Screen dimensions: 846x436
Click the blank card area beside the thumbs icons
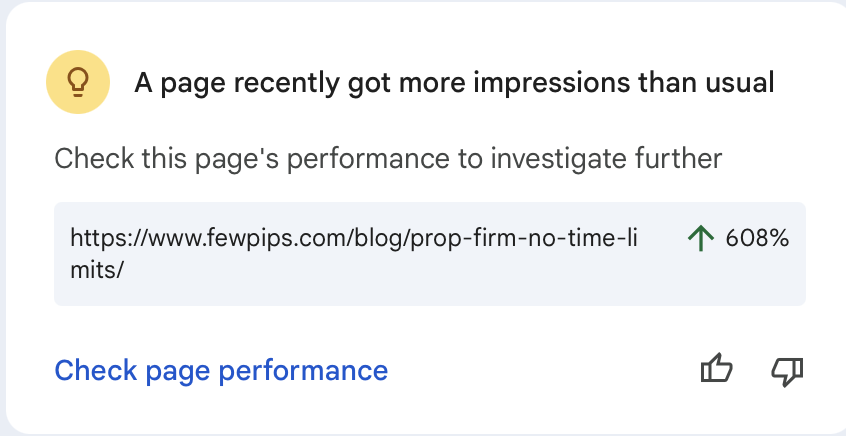tap(540, 371)
